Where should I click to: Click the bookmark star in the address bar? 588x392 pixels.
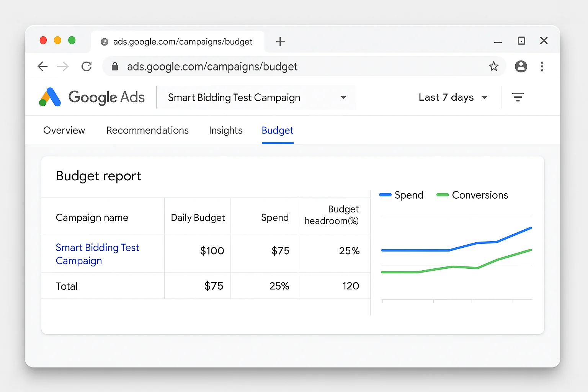tap(494, 66)
